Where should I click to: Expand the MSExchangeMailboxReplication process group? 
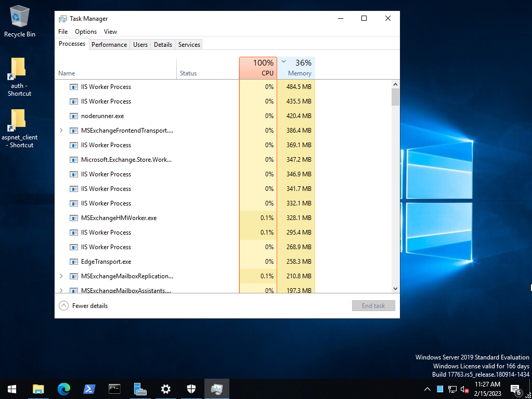(x=61, y=276)
